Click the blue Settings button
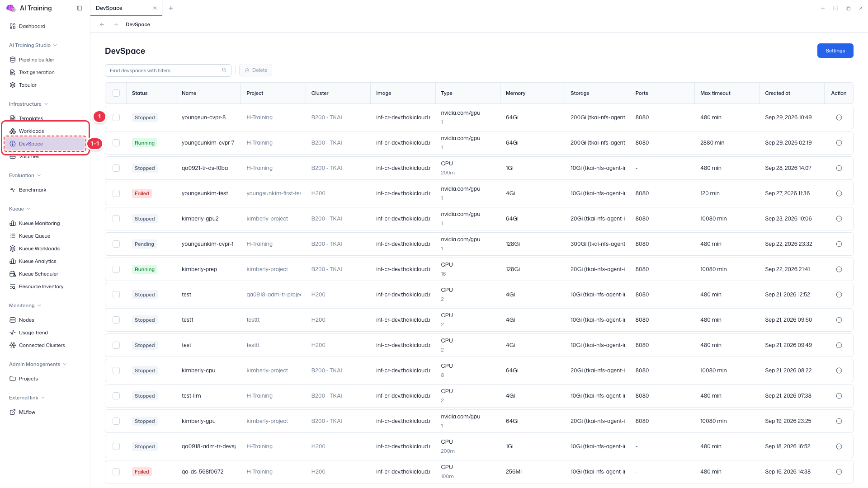Screen dimensions: 868x488 [835, 51]
